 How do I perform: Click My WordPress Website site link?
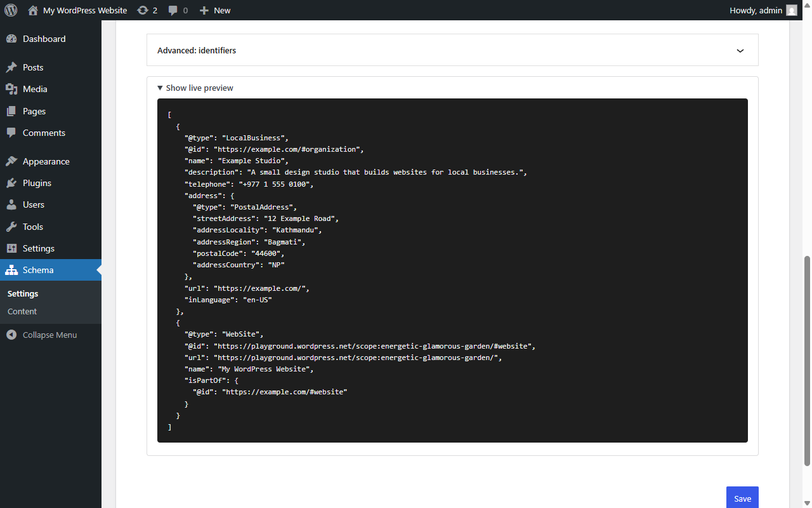(x=85, y=10)
